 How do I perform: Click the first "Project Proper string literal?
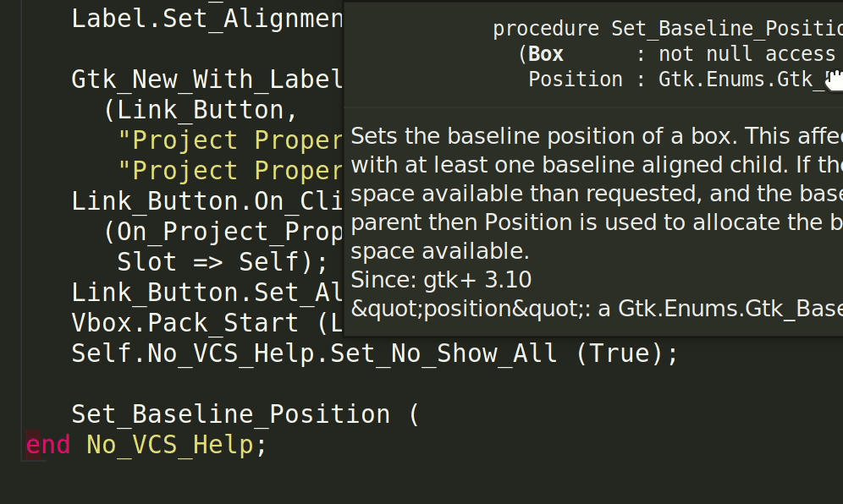230,140
